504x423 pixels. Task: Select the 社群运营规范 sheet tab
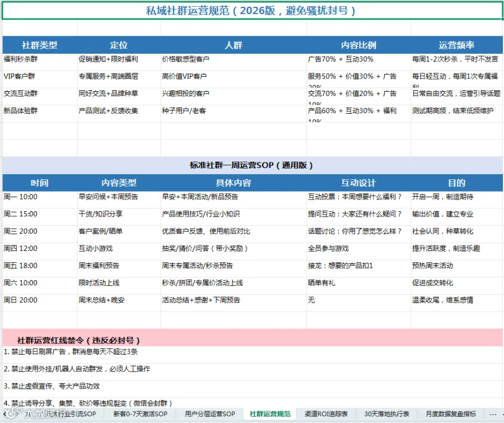[270, 413]
